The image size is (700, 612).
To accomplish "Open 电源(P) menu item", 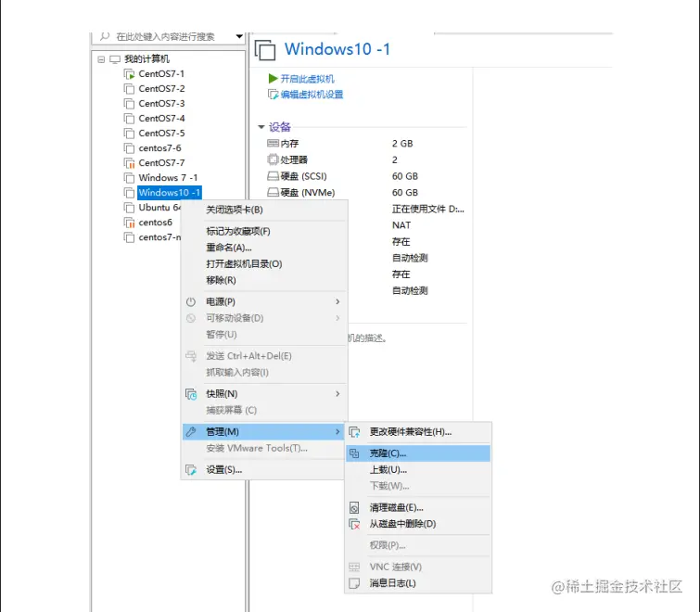I will tap(264, 301).
